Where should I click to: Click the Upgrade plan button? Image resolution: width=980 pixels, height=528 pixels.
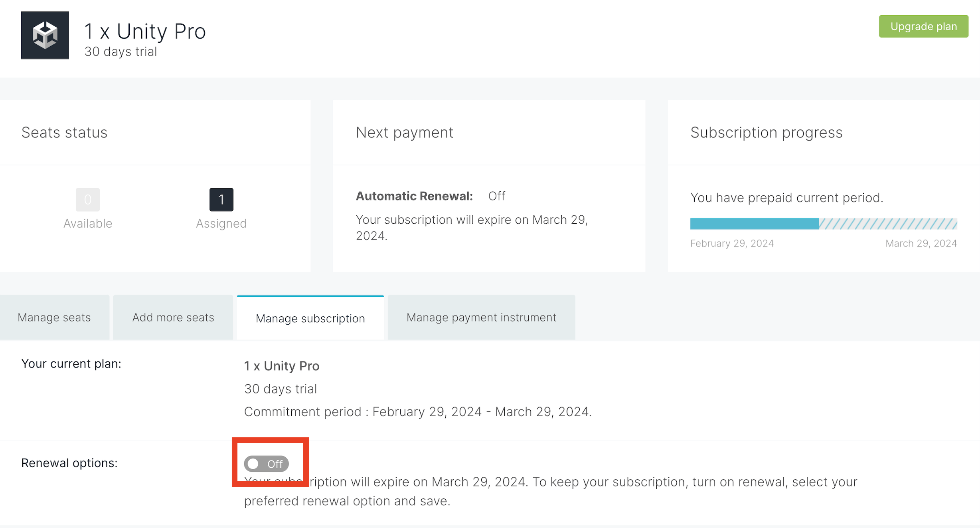pyautogui.click(x=923, y=26)
